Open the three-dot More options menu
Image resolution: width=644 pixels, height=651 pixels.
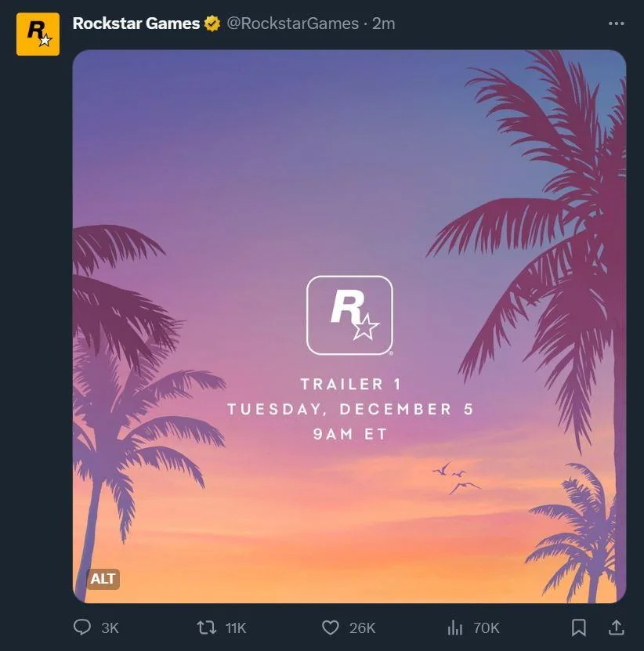coord(617,24)
